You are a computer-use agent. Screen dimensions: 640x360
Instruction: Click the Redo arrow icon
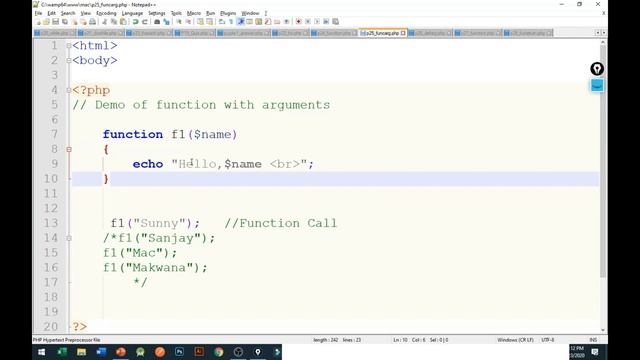coord(145,22)
